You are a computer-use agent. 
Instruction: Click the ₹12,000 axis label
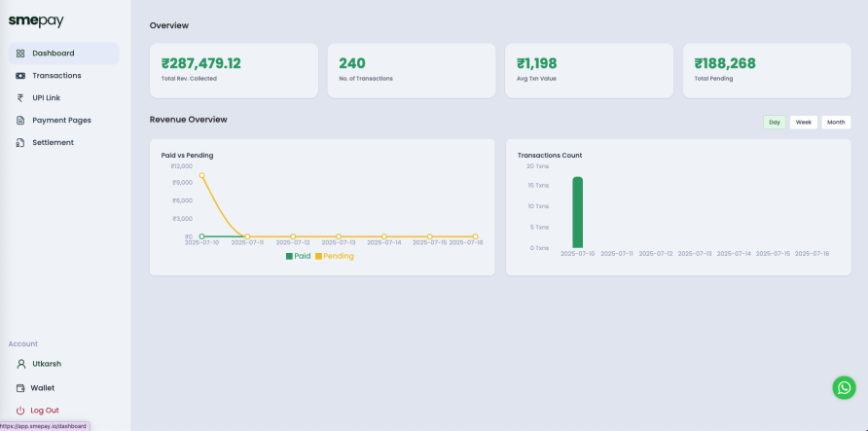click(x=182, y=166)
